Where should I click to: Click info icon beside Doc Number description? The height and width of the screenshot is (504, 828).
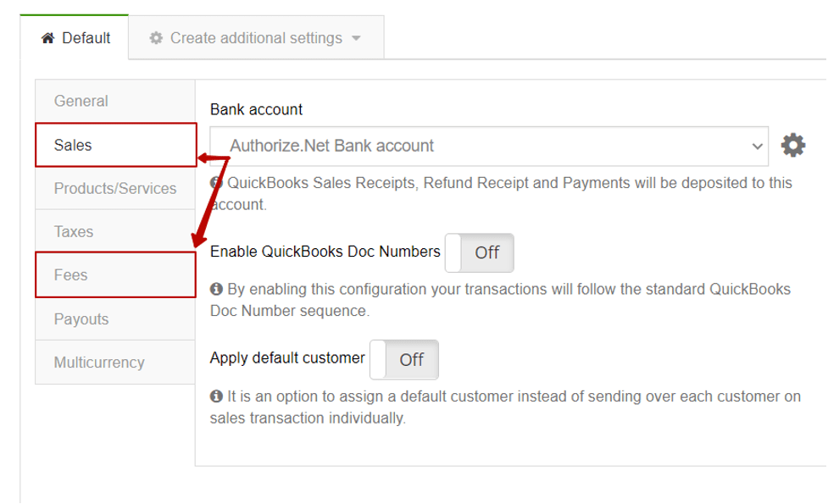[216, 289]
